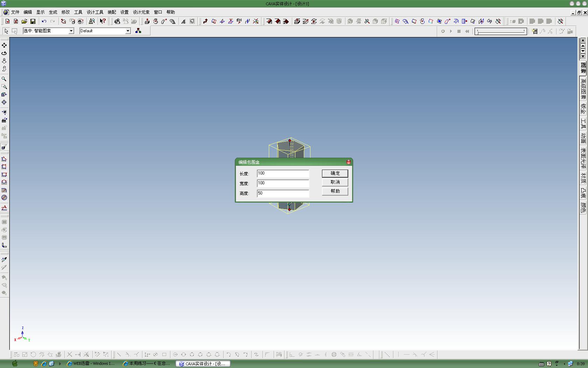Switch to the 颜色 catalog tab
Screen dimensions: 588x368
pyautogui.click(x=583, y=207)
